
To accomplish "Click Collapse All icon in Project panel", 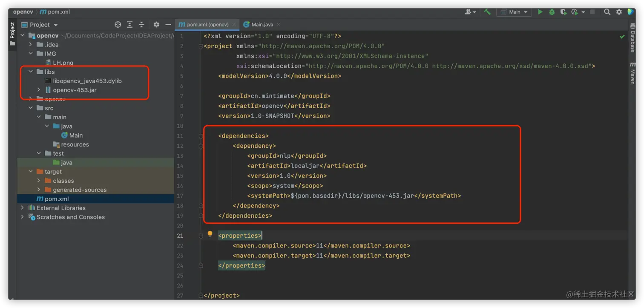I will pos(141,25).
